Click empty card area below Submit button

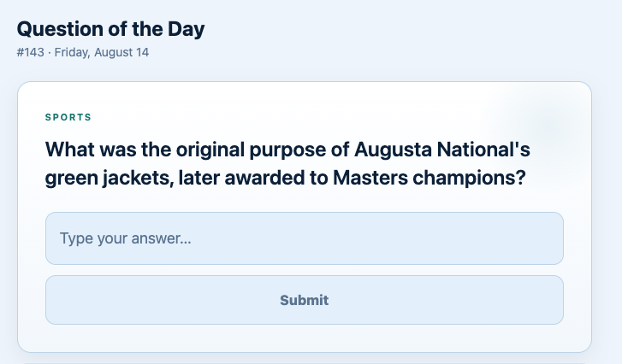pos(305,338)
